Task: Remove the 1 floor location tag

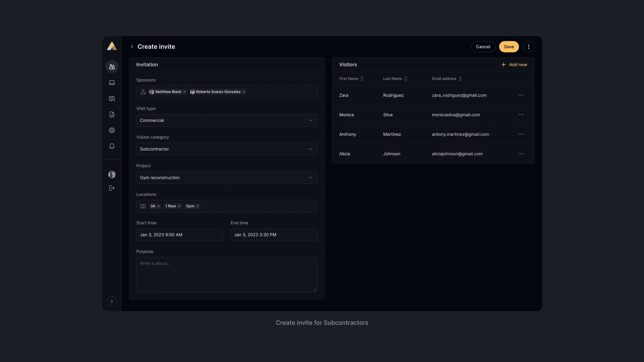Action: 179,206
